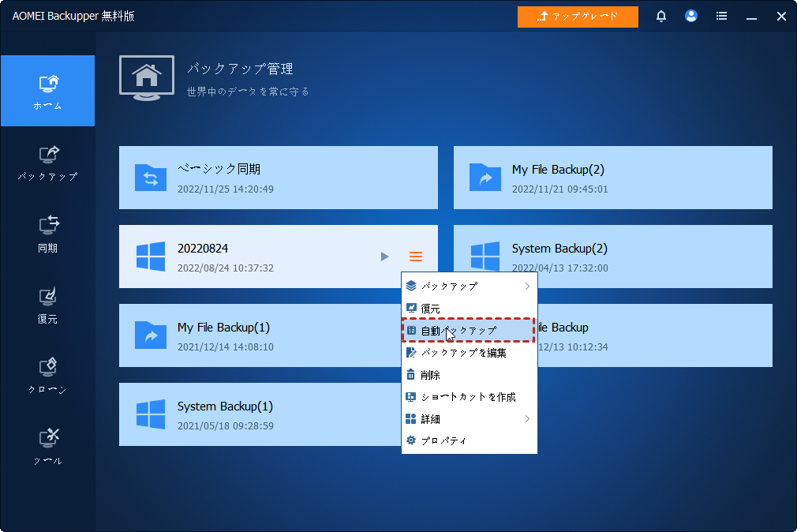Click the orange menu icon on 20220824
The width and height of the screenshot is (797, 532).
pyautogui.click(x=416, y=257)
